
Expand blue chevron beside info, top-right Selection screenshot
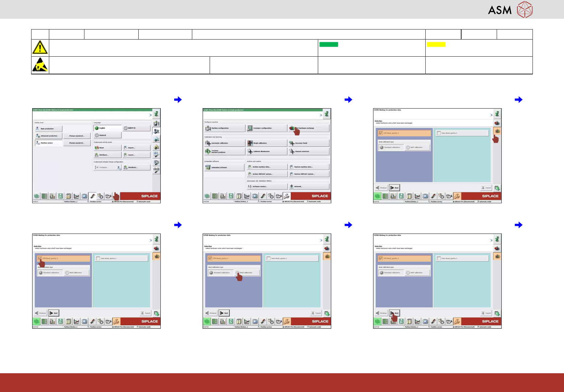pyautogui.click(x=491, y=115)
